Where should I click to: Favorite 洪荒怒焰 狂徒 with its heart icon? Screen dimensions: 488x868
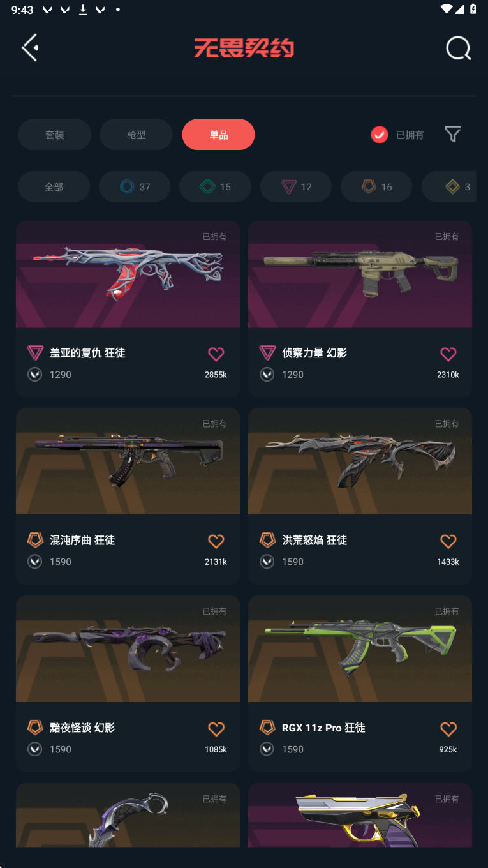[448, 541]
